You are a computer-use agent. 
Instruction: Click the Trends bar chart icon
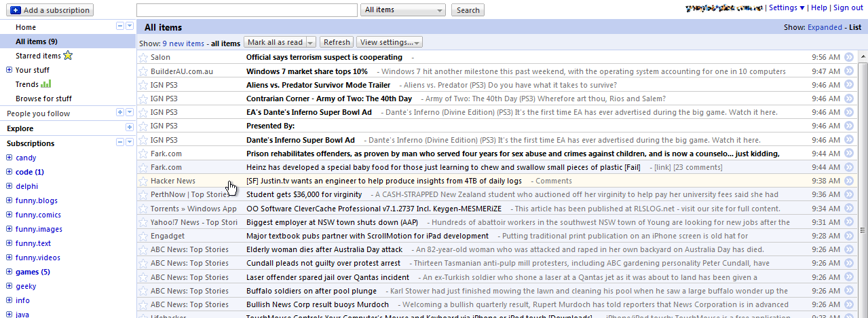point(46,84)
